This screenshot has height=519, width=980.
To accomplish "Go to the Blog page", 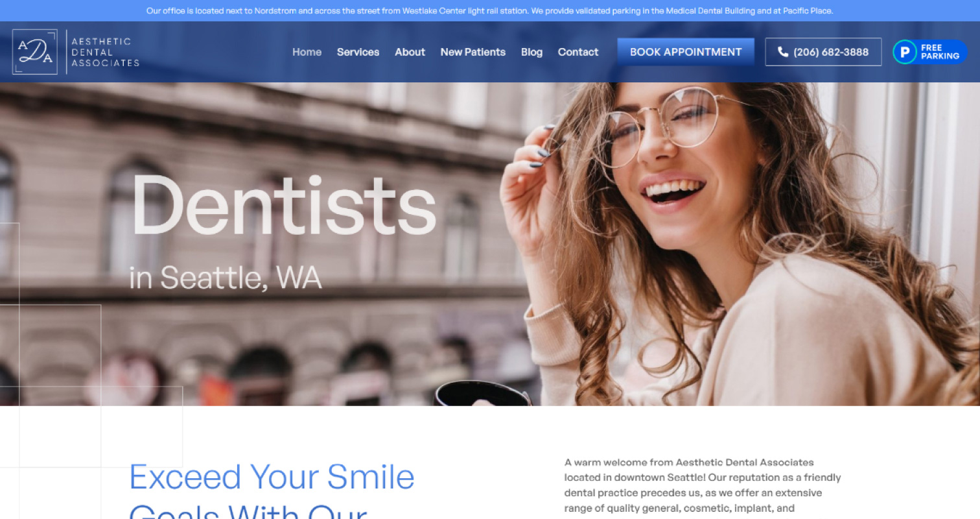I will coord(531,52).
